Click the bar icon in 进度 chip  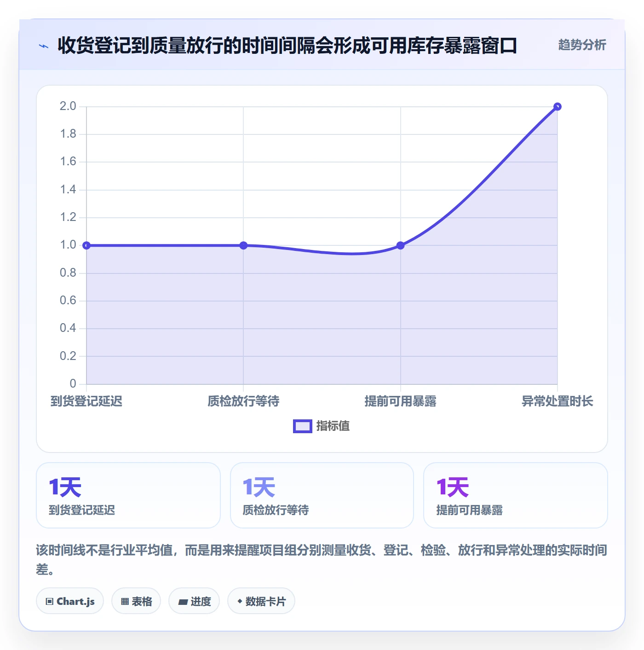(183, 602)
